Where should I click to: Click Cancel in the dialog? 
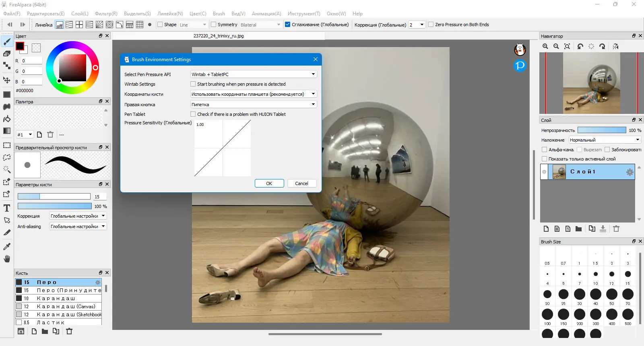click(x=301, y=183)
